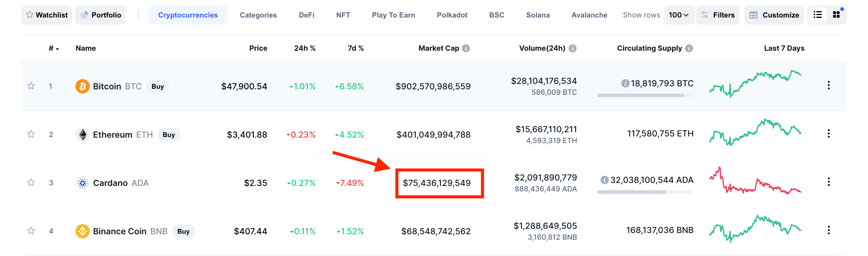Click Cardano circulating supply progress bar
Screen dimensions: 868x256
click(645, 192)
